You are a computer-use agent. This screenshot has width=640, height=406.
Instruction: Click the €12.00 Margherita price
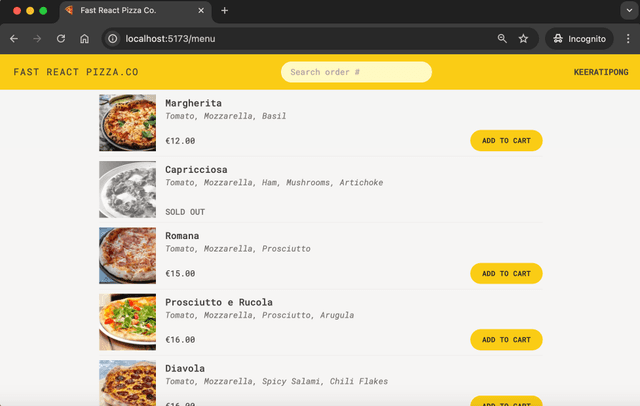[x=180, y=141]
